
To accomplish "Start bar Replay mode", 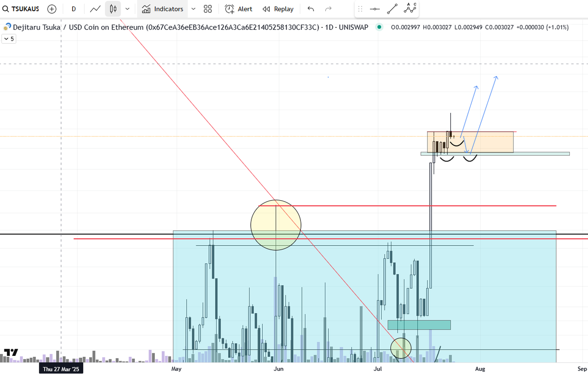I will click(278, 9).
